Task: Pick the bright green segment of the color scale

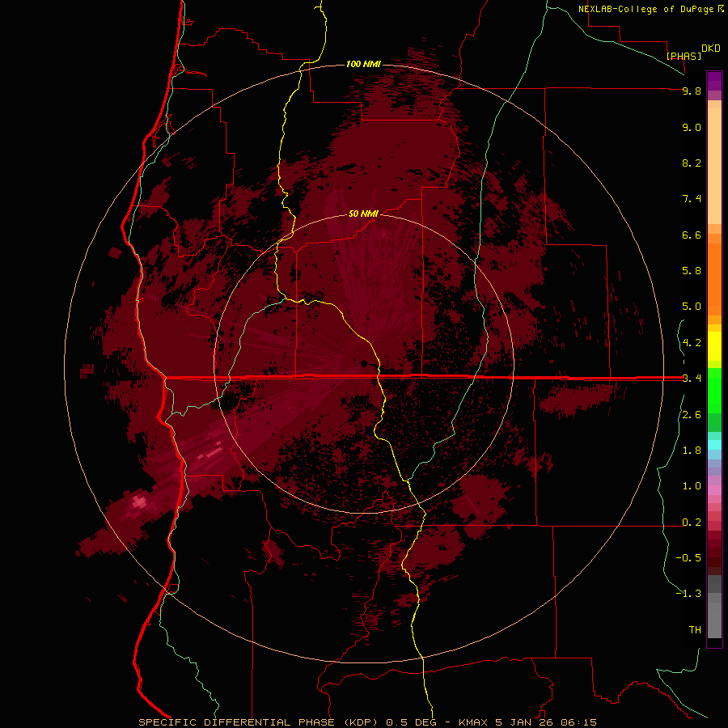Action: (714, 390)
